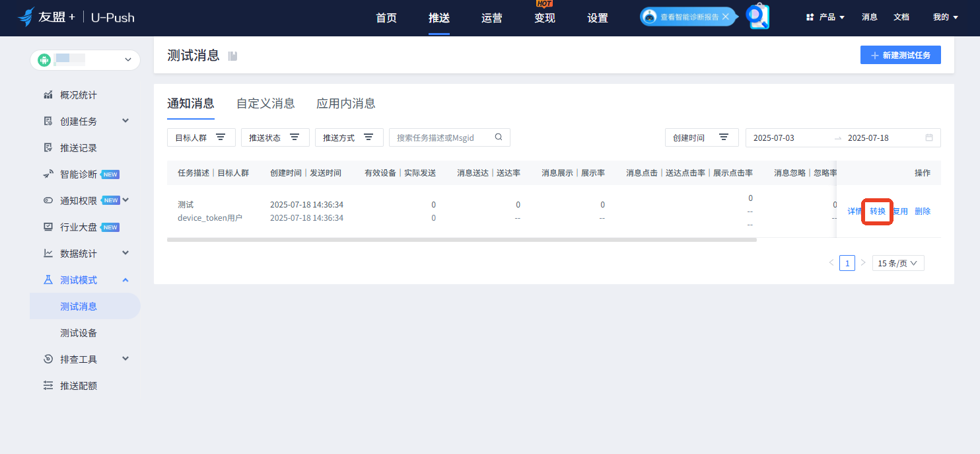Click 删除 for the 测试 task
This screenshot has height=454, width=980.
point(923,211)
